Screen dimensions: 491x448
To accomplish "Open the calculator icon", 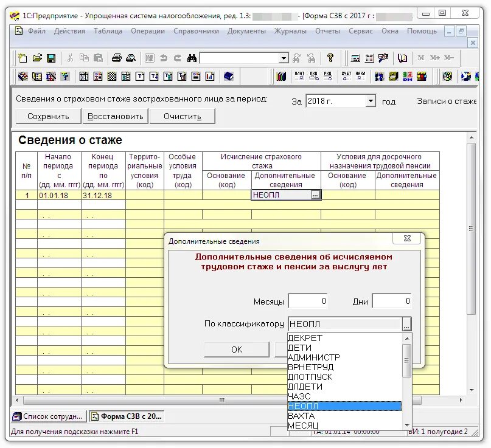I will click(355, 58).
